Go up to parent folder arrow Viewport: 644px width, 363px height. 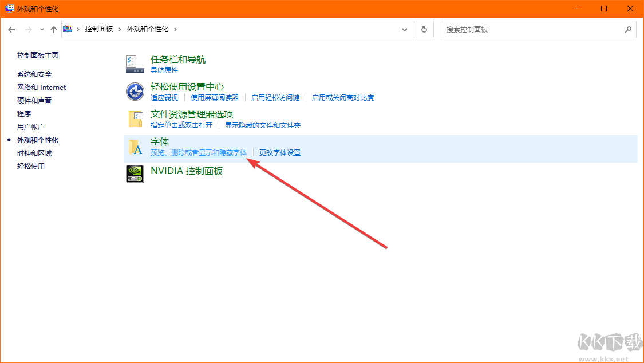coord(53,29)
